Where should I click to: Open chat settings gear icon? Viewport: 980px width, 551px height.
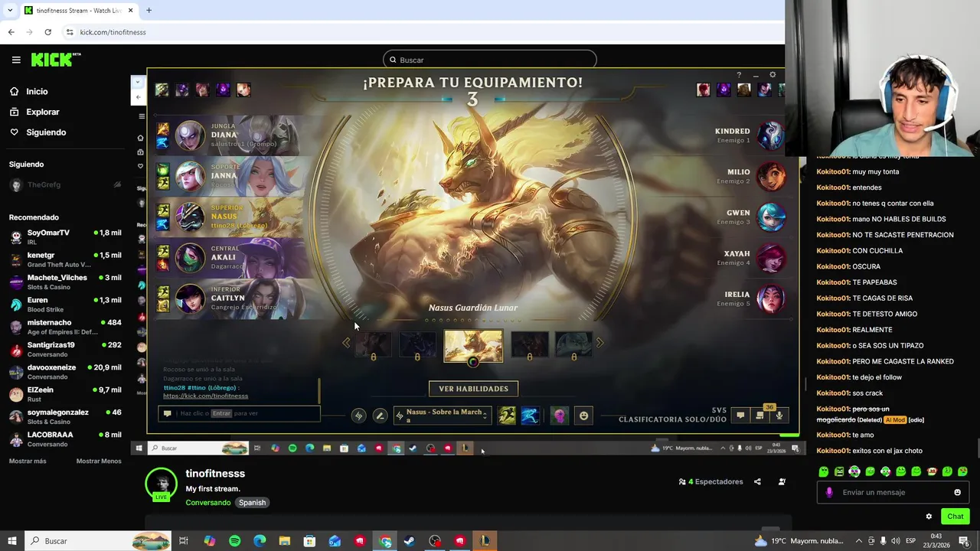point(929,517)
